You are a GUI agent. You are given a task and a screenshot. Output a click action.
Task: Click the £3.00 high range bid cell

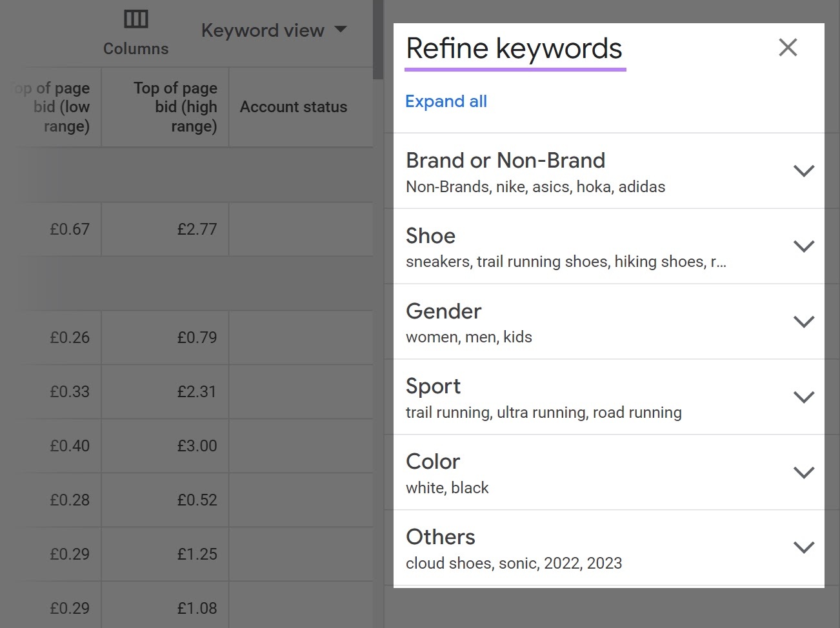click(x=197, y=446)
